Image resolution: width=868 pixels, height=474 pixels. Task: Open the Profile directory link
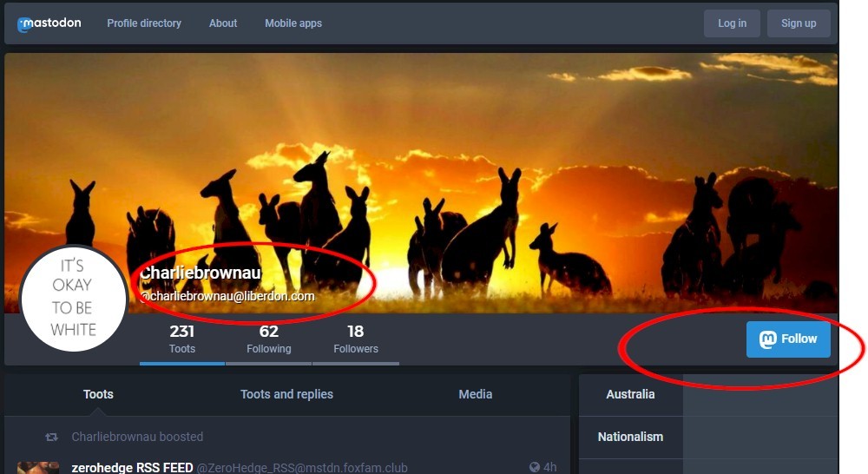144,23
